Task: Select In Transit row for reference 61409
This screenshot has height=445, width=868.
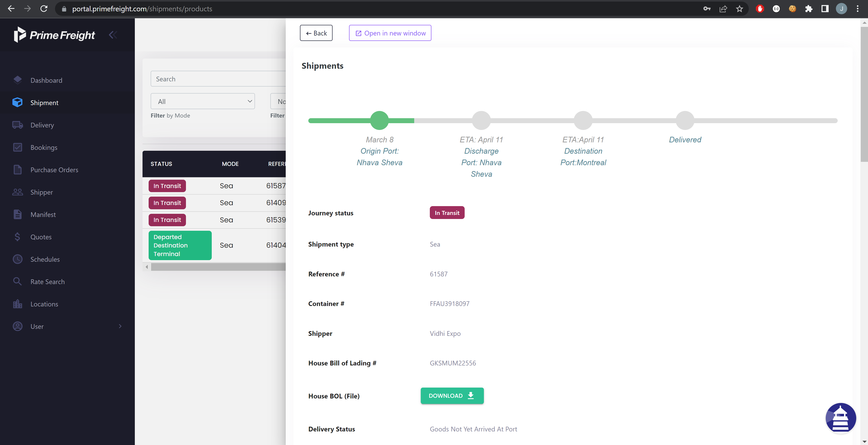Action: (x=167, y=203)
